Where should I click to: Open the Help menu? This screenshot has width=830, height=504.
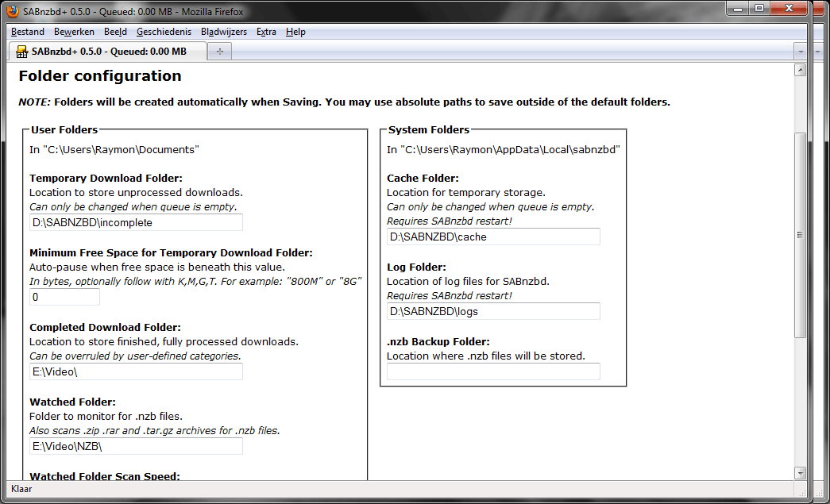295,32
